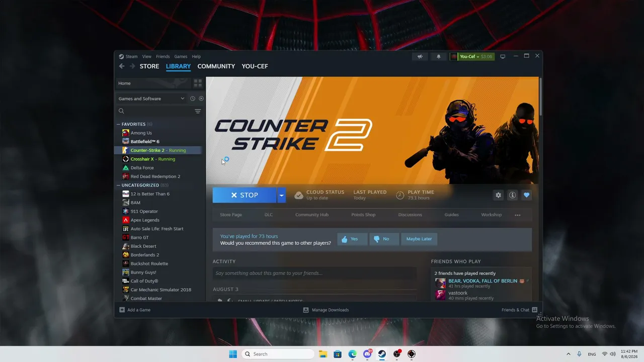Switch to the COMMUNITY tab

[x=216, y=66]
